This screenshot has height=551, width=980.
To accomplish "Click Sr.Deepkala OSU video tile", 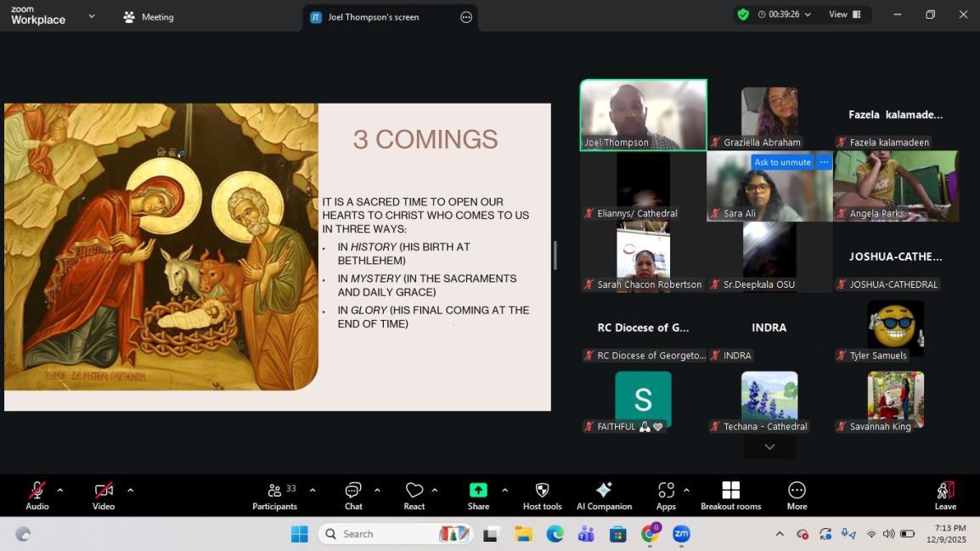I will pyautogui.click(x=769, y=256).
